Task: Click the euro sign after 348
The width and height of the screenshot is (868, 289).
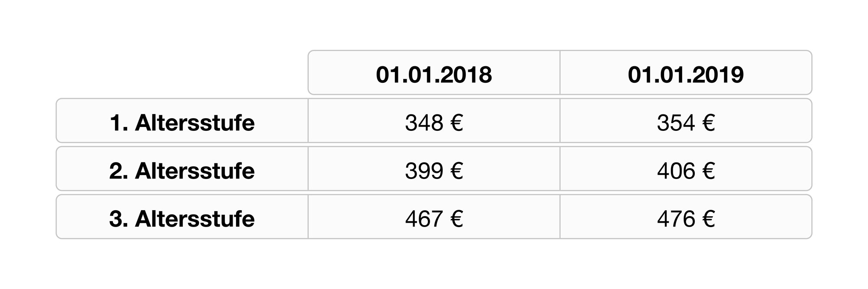Action: (x=456, y=123)
